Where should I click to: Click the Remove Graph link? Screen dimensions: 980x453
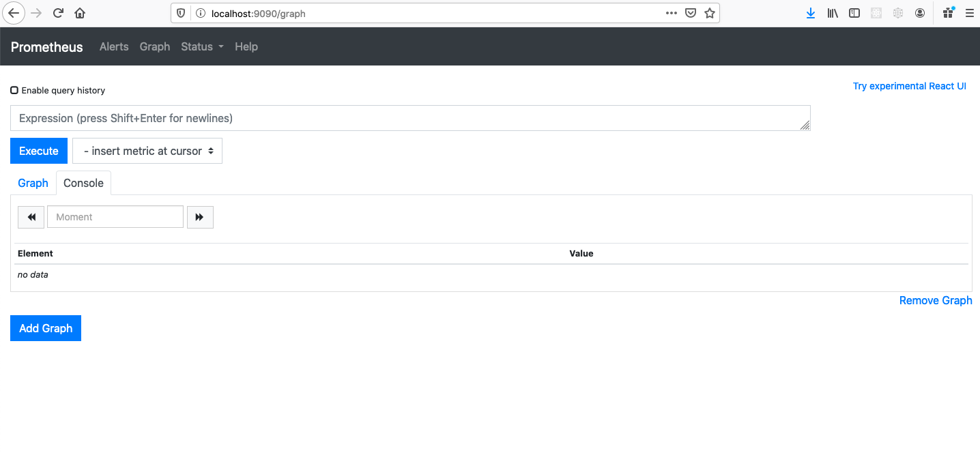pyautogui.click(x=935, y=300)
